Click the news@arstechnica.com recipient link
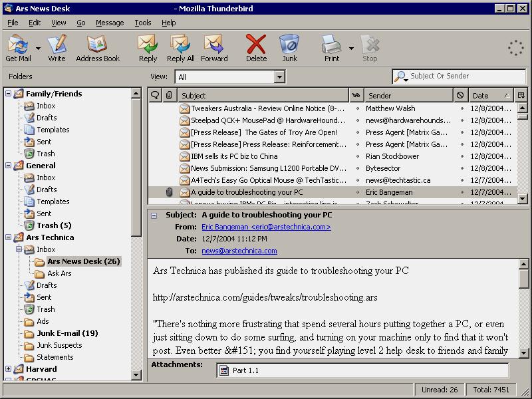The width and height of the screenshot is (532, 399). pyautogui.click(x=239, y=251)
